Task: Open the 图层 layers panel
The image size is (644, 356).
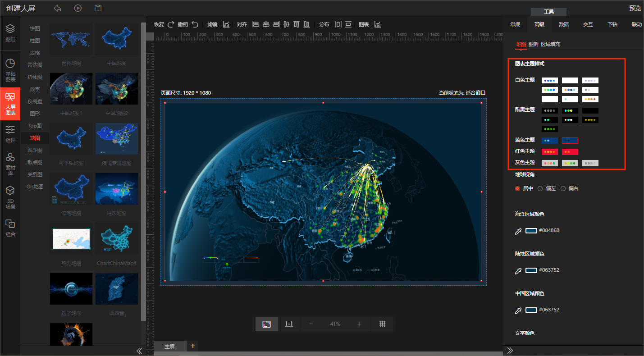Action: [10, 33]
